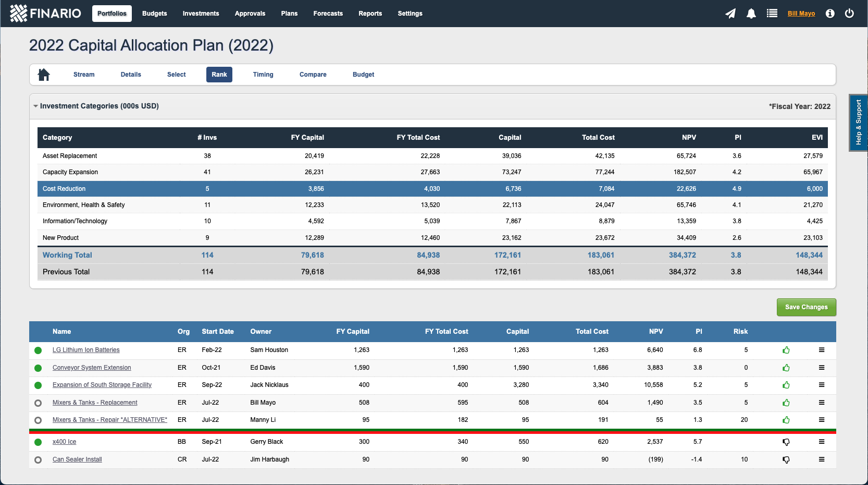Viewport: 868px width, 485px height.
Task: Open the send/share paper plane icon
Action: click(730, 14)
